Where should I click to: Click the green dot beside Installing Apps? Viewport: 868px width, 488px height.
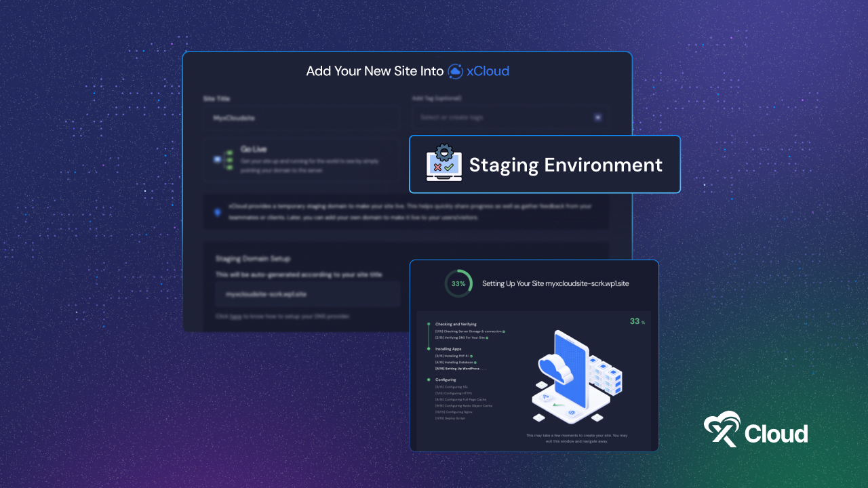[429, 348]
